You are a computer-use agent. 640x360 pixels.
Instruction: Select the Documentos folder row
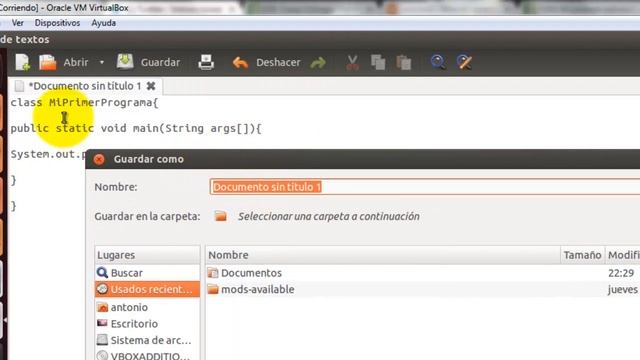(x=423, y=273)
